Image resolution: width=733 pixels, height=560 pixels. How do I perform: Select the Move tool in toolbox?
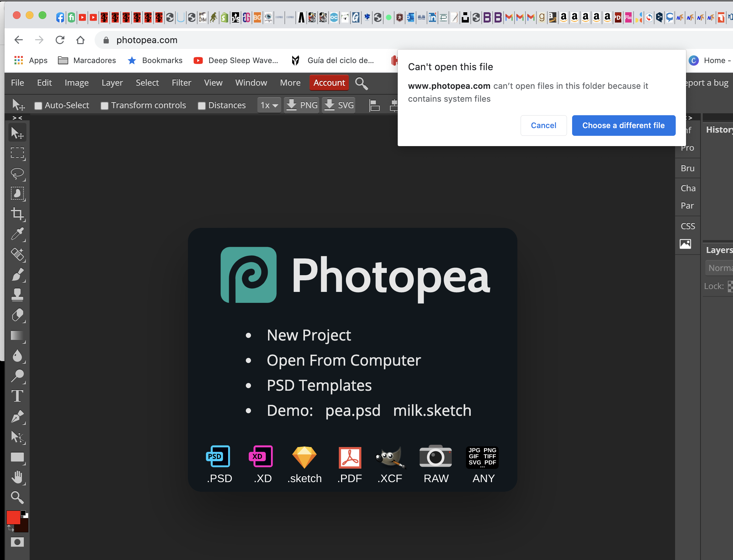[17, 133]
